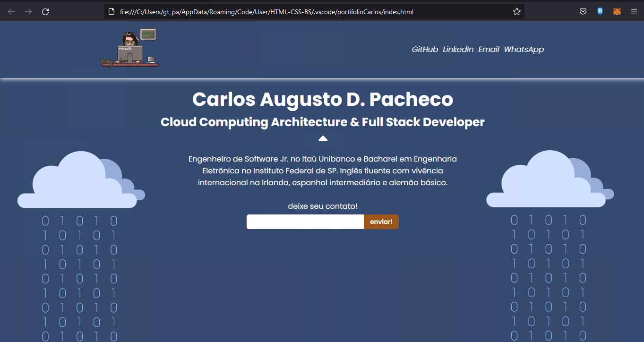The height and width of the screenshot is (342, 644).
Task: Click the developer-at-desk logo image
Action: point(129,49)
